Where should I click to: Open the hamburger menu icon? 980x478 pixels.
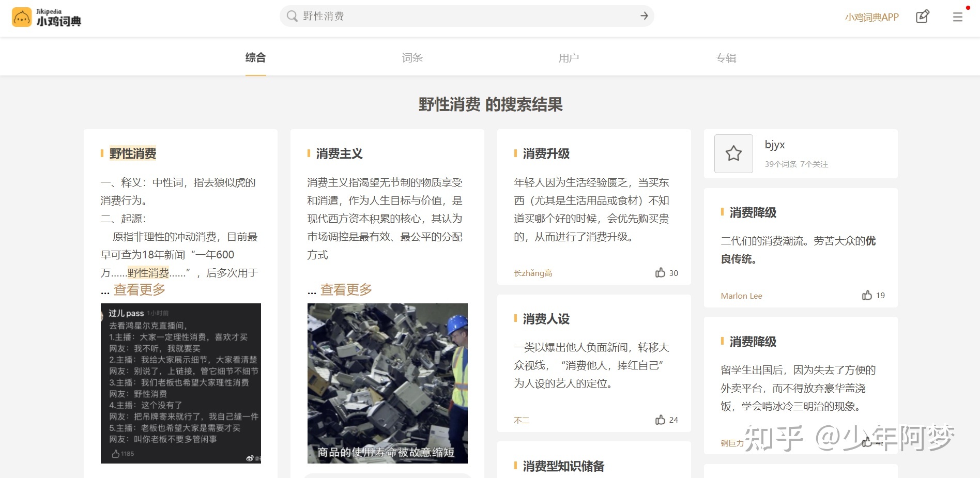pyautogui.click(x=957, y=17)
